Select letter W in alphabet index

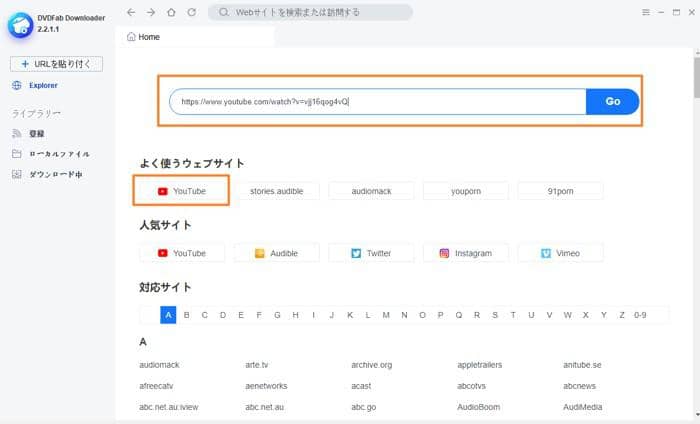coord(567,315)
